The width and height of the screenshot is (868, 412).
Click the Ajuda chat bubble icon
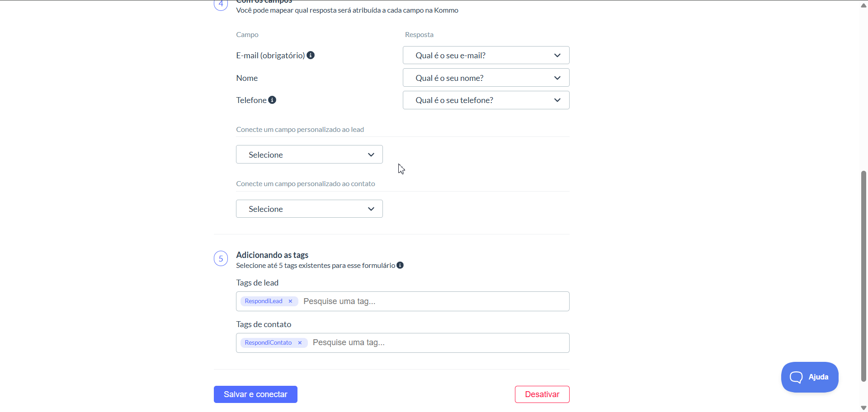[x=796, y=377]
